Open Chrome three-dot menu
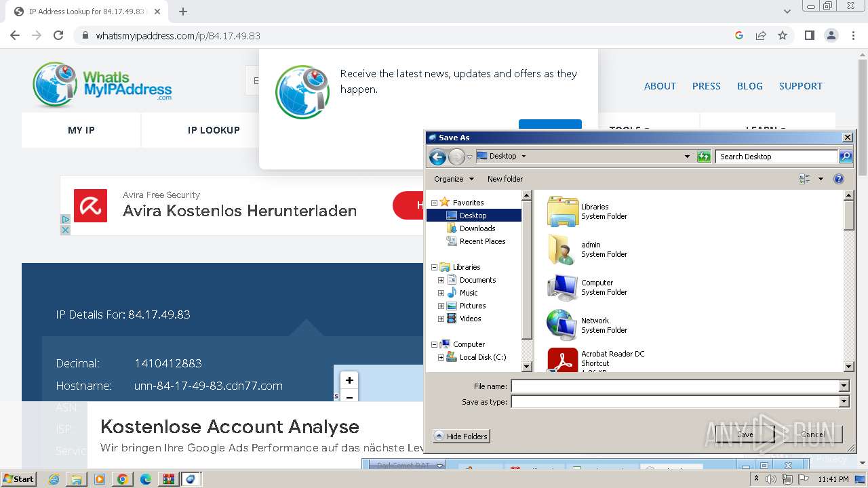Image resolution: width=868 pixels, height=488 pixels. pyautogui.click(x=854, y=35)
